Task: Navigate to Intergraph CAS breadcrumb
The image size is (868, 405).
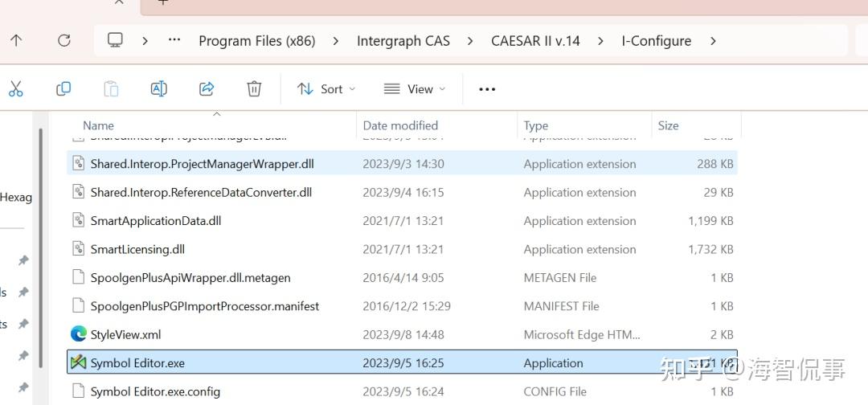Action: pos(403,41)
